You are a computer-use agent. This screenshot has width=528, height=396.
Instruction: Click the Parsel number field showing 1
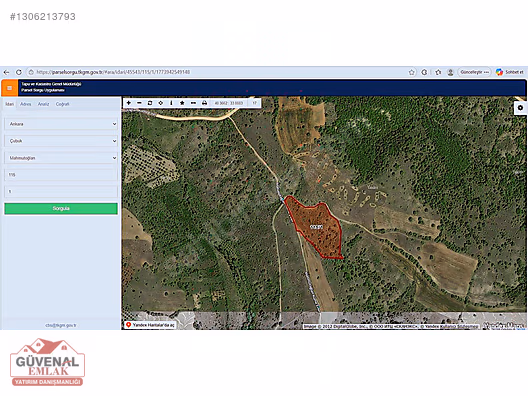[61, 191]
